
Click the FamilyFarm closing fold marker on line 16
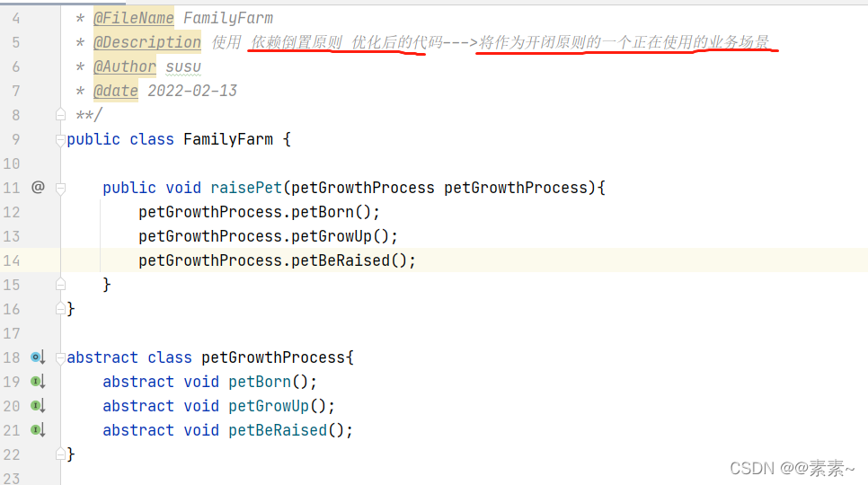click(x=61, y=309)
